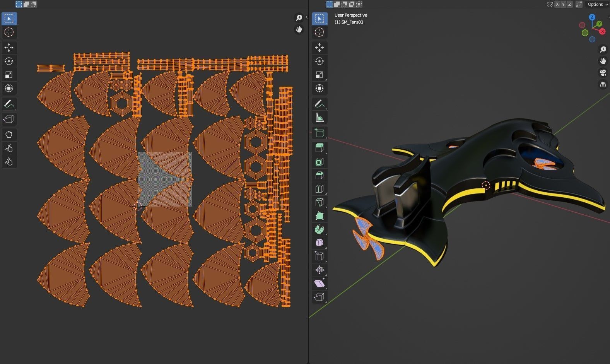This screenshot has height=364, width=610.
Task: Click the unlabeled red negative X gizmo circle
Action: [582, 25]
